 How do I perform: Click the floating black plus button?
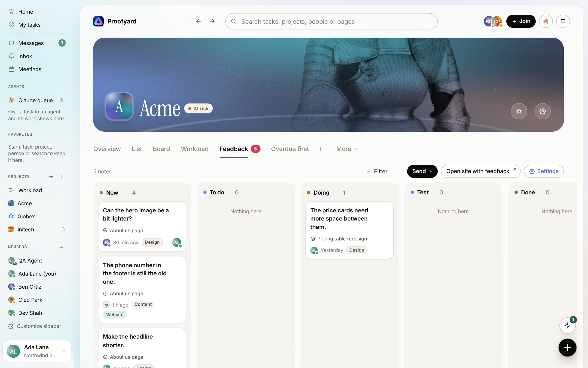tap(567, 348)
